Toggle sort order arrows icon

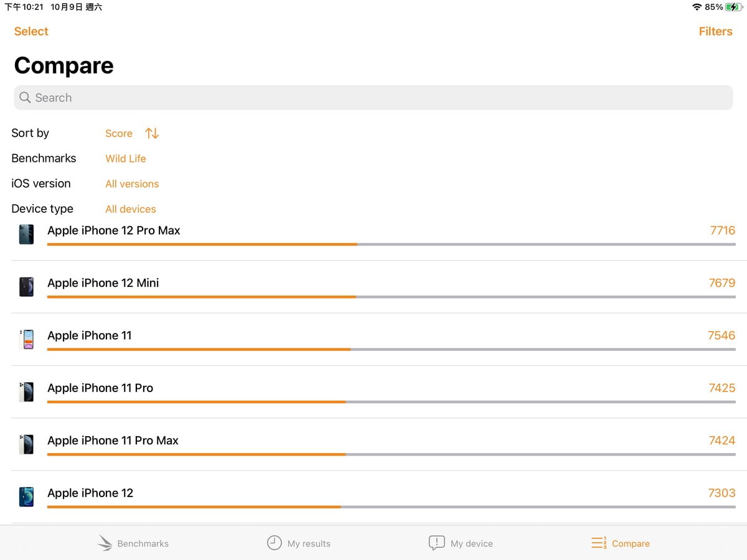click(x=152, y=133)
